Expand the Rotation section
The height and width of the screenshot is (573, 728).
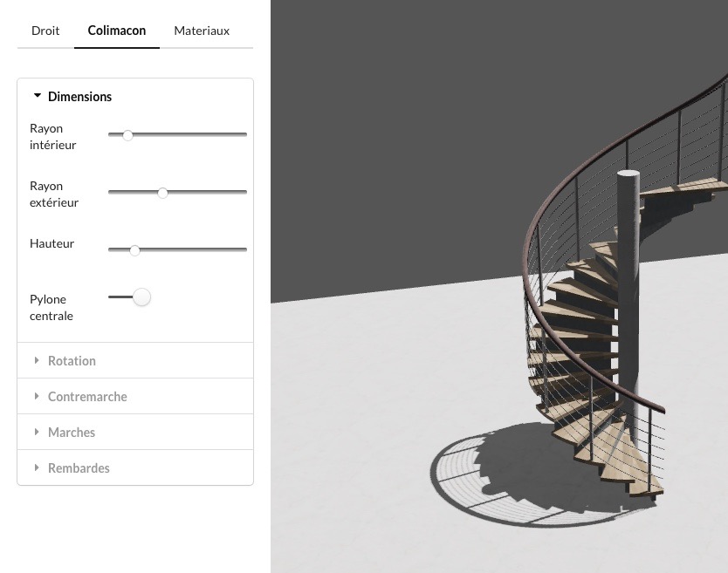pos(72,361)
